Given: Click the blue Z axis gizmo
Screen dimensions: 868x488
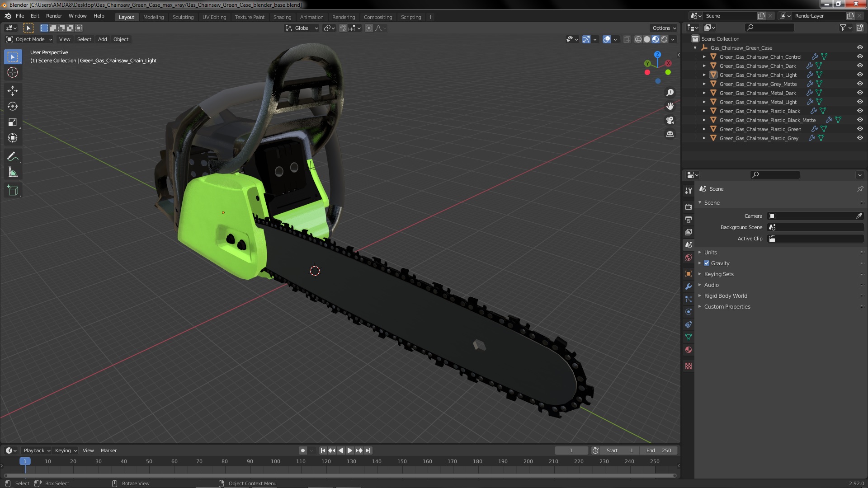Looking at the screenshot, I should click(x=657, y=54).
